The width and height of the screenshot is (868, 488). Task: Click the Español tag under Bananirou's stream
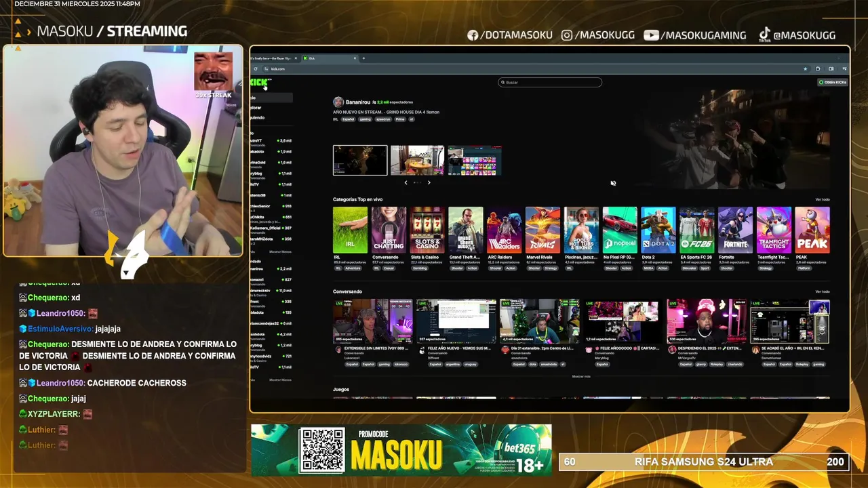click(348, 119)
